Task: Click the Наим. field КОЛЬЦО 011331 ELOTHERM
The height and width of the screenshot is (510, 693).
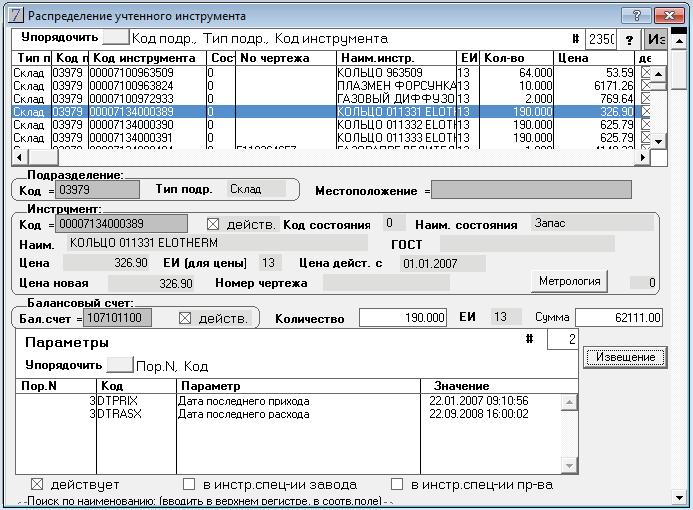Action: 217,243
